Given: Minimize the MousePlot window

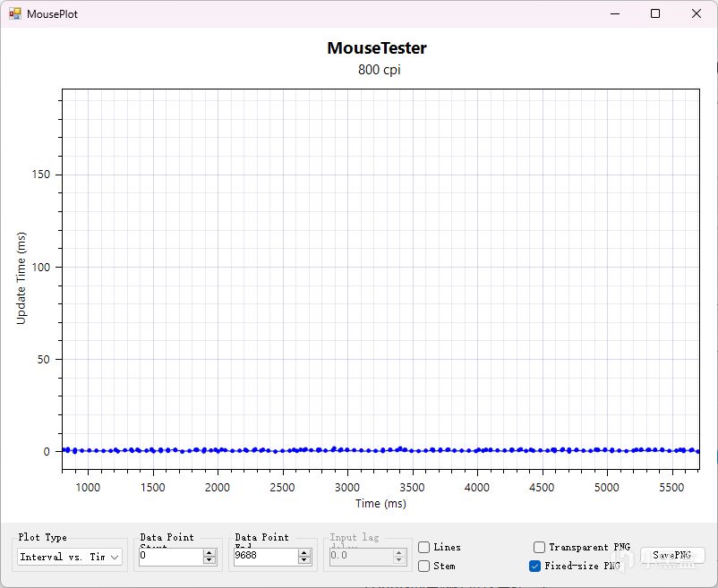Looking at the screenshot, I should tap(615, 13).
